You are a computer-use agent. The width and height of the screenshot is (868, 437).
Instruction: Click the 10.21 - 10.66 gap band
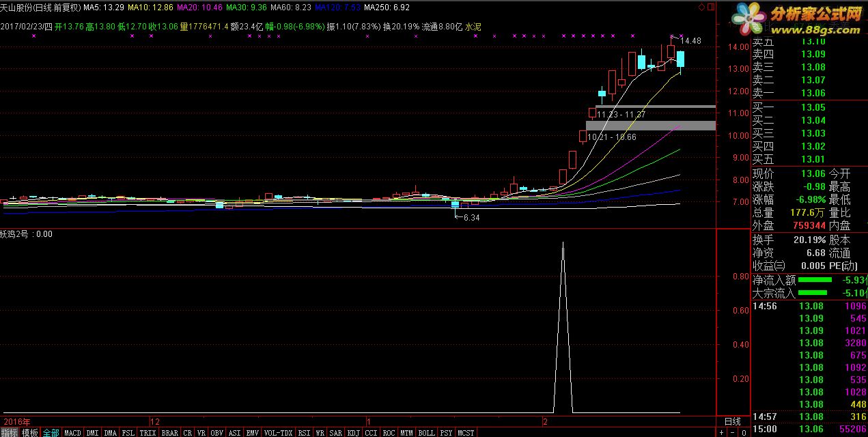651,126
